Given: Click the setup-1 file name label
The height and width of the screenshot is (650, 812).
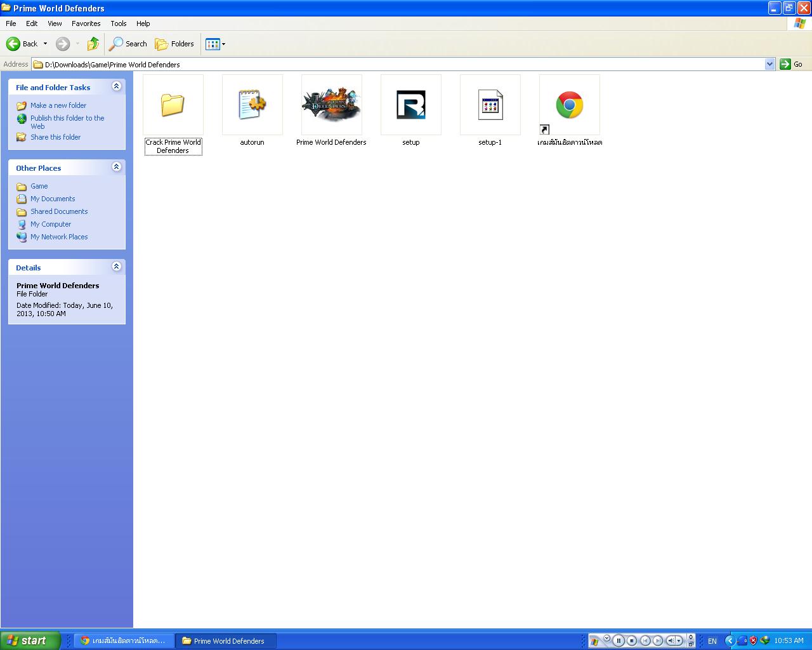Looking at the screenshot, I should [x=490, y=142].
